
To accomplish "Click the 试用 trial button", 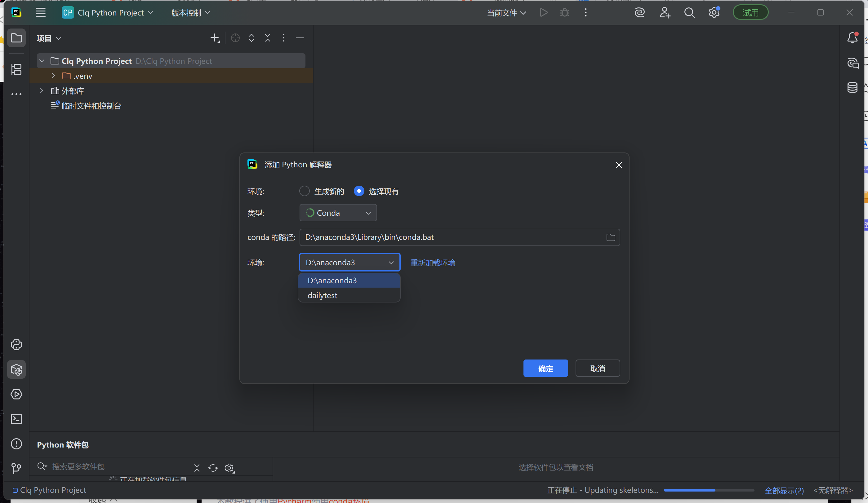I will [x=750, y=13].
